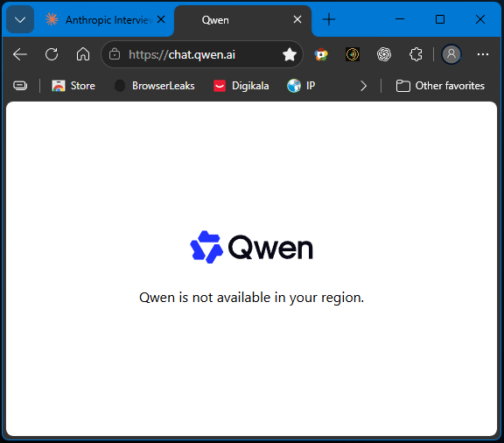Viewport: 504px width, 443px height.
Task: Open the ChatGPT extension icon
Action: coord(384,54)
